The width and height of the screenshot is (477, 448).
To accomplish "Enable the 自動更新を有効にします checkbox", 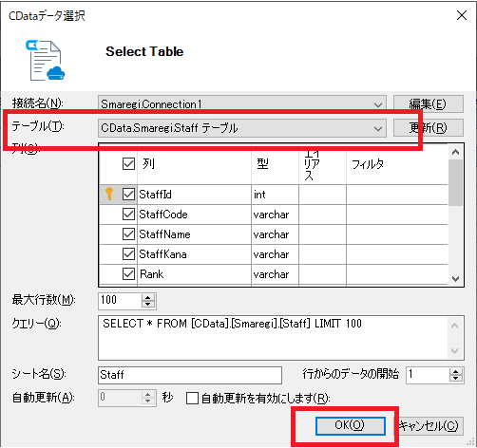I will tap(193, 399).
